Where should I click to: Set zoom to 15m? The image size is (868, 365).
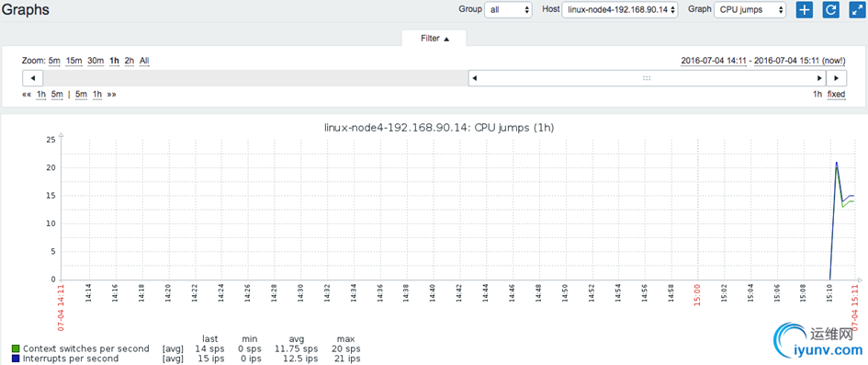[x=73, y=61]
